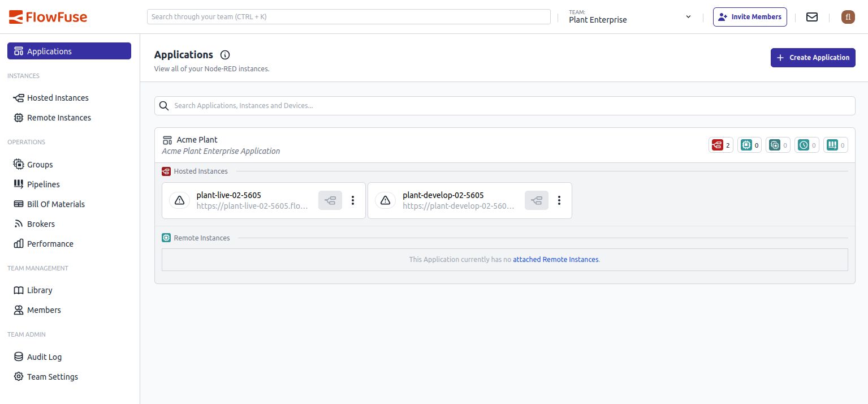Image resolution: width=868 pixels, height=404 pixels.
Task: Click the hosted instances count badge on Acme Plant
Action: [x=720, y=145]
